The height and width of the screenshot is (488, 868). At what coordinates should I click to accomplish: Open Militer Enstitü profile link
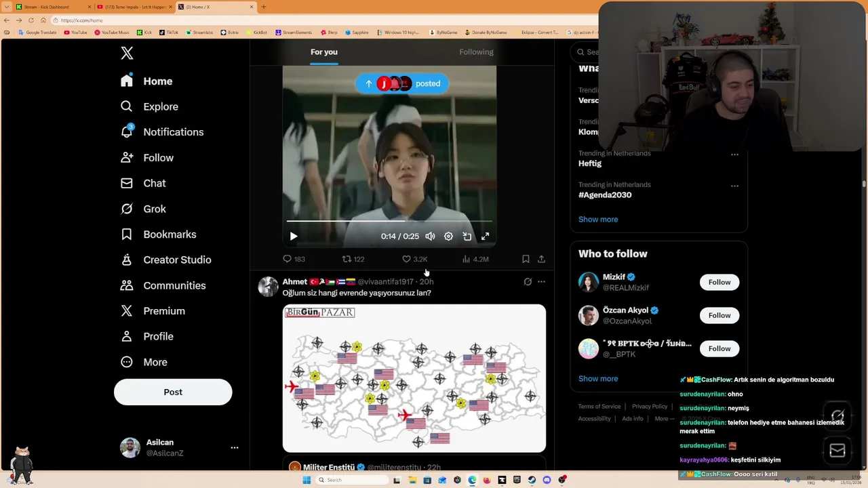329,467
